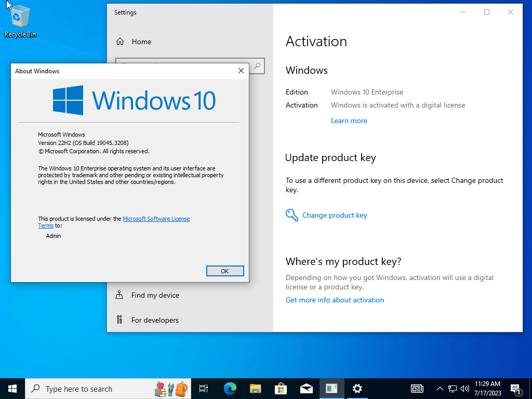The image size is (532, 399).
Task: Open the Mail app from the taskbar
Action: pos(307,389)
